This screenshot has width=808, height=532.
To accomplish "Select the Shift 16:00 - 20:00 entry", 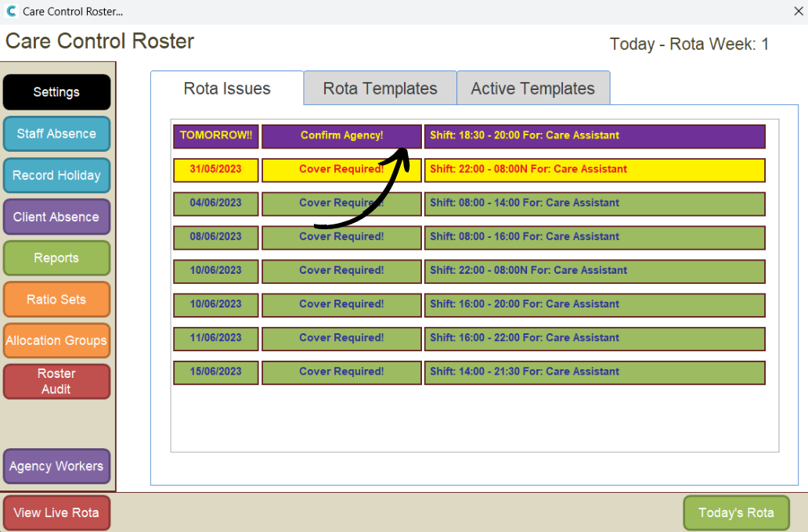I will click(x=595, y=305).
